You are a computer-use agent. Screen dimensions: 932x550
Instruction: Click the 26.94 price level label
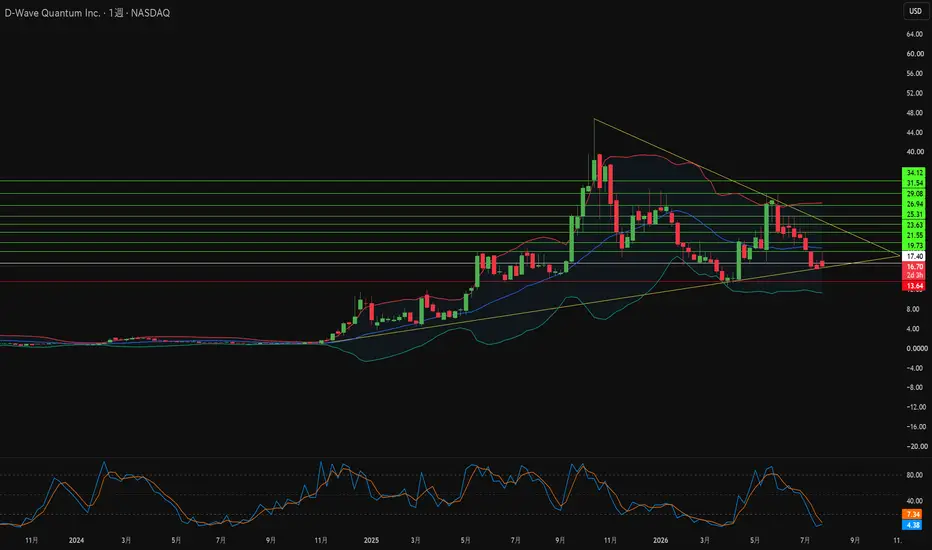point(914,204)
